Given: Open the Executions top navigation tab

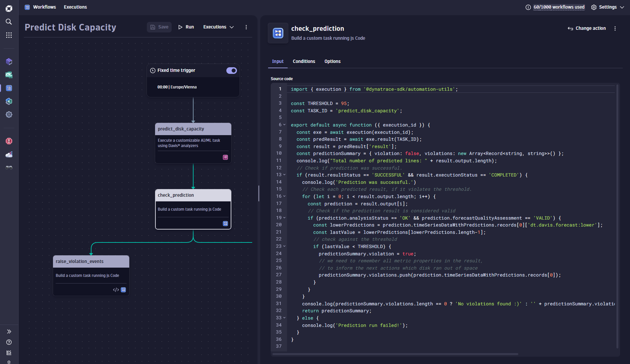Looking at the screenshot, I should (x=75, y=7).
